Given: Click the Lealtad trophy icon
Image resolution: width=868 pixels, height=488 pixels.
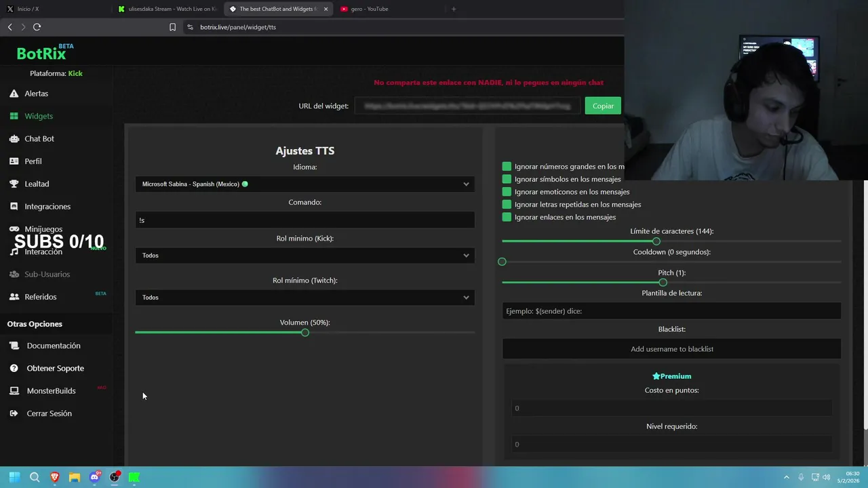Looking at the screenshot, I should coord(14,184).
